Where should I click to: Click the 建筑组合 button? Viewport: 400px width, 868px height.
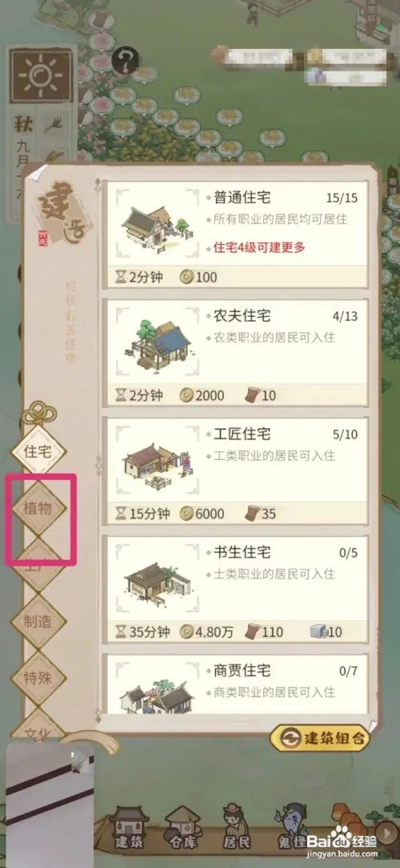pos(320,738)
